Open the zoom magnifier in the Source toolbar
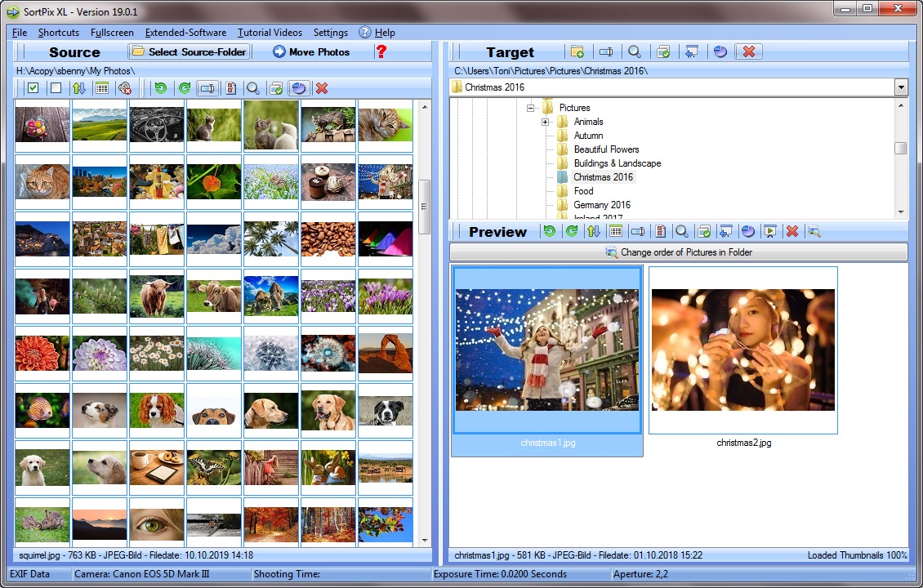This screenshot has width=923, height=588. pyautogui.click(x=253, y=88)
